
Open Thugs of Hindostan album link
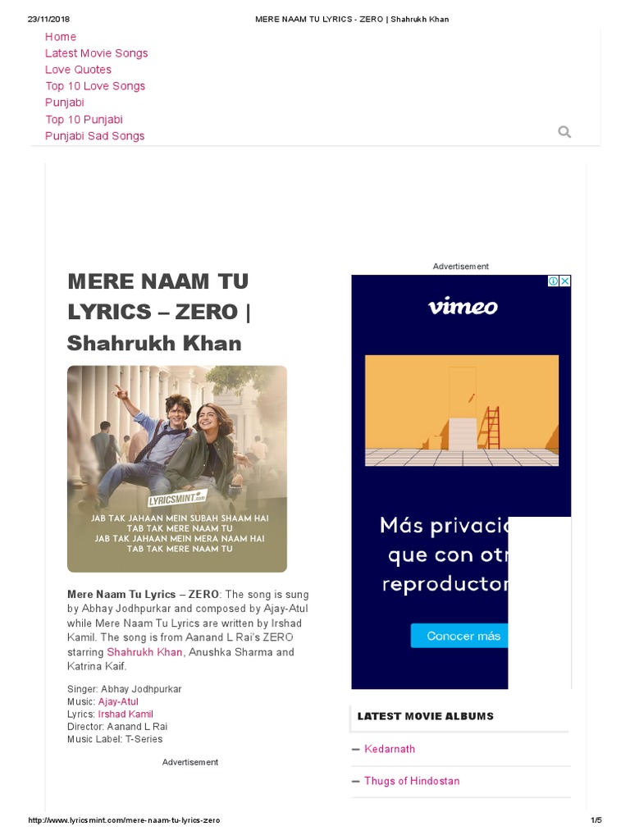click(x=412, y=781)
